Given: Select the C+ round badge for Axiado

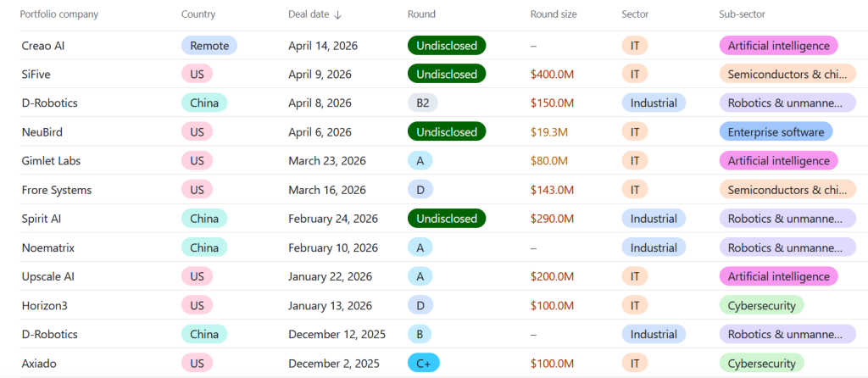Looking at the screenshot, I should coord(423,363).
